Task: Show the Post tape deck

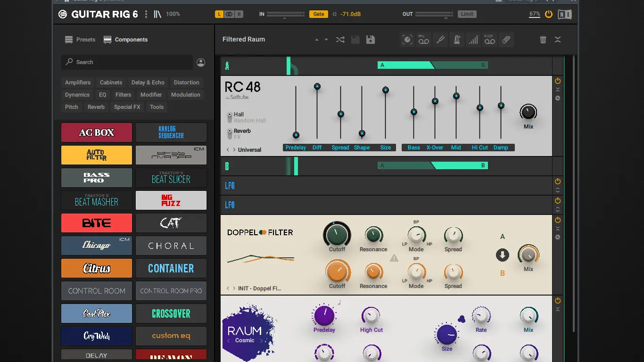Action: pos(490,40)
